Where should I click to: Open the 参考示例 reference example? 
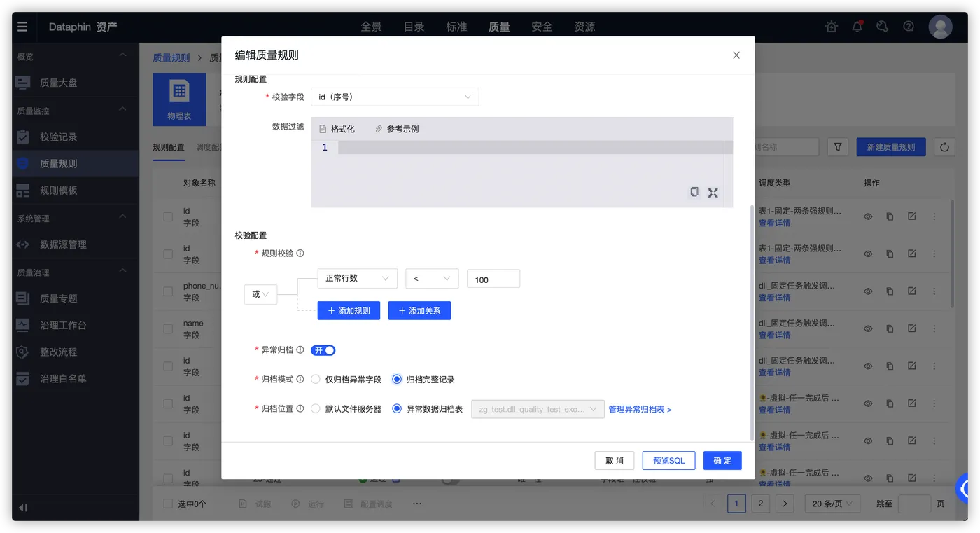pyautogui.click(x=397, y=129)
